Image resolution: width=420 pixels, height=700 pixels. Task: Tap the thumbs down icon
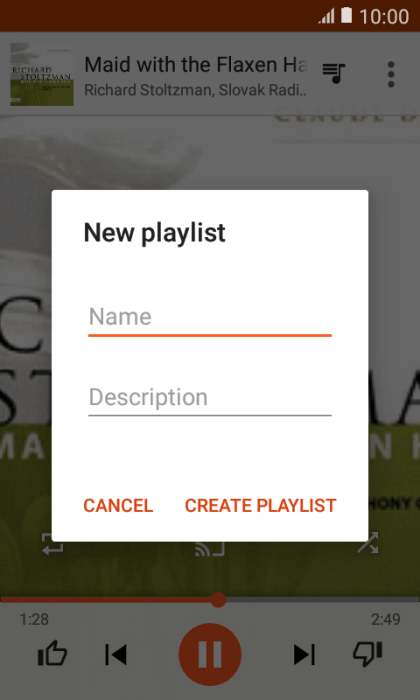368,654
